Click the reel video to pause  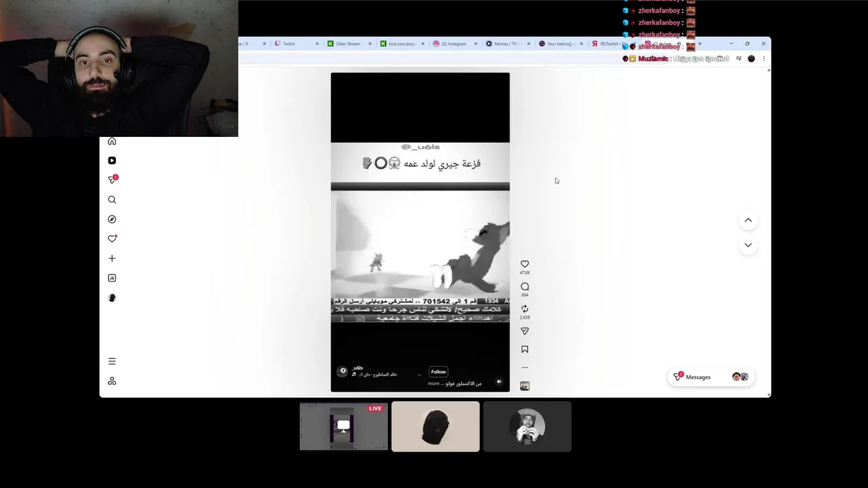coord(420,232)
